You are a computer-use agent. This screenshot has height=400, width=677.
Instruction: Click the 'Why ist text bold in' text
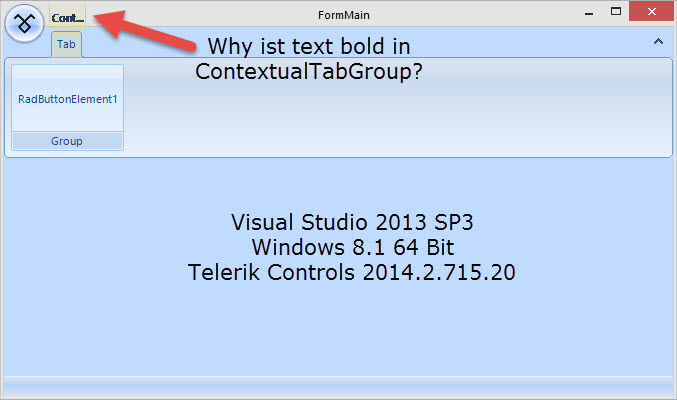308,47
